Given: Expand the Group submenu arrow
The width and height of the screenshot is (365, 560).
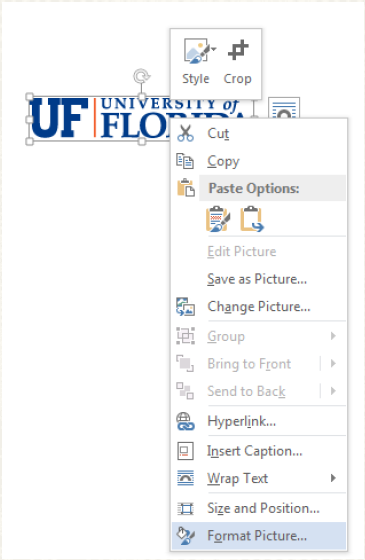Looking at the screenshot, I should [x=333, y=336].
